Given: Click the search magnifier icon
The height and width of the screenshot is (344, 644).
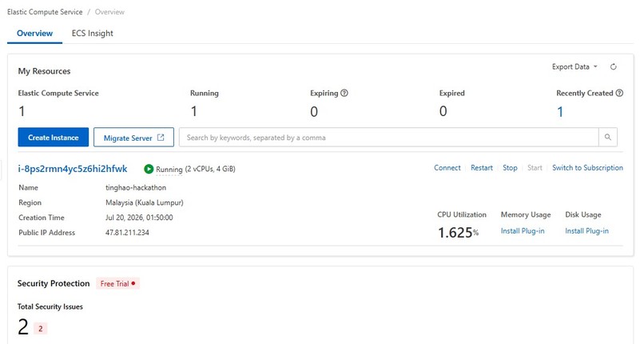Looking at the screenshot, I should (x=608, y=138).
